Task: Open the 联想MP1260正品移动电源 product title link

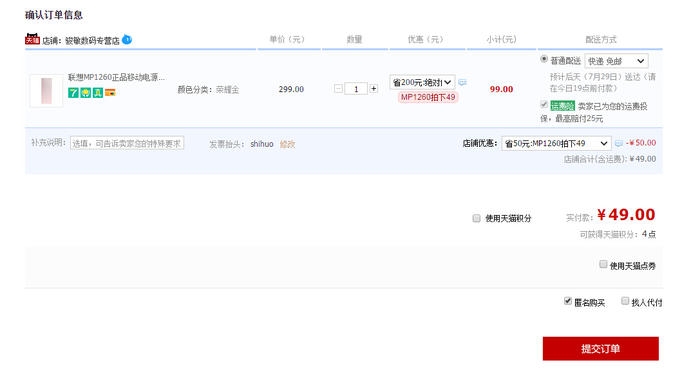Action: [x=117, y=77]
